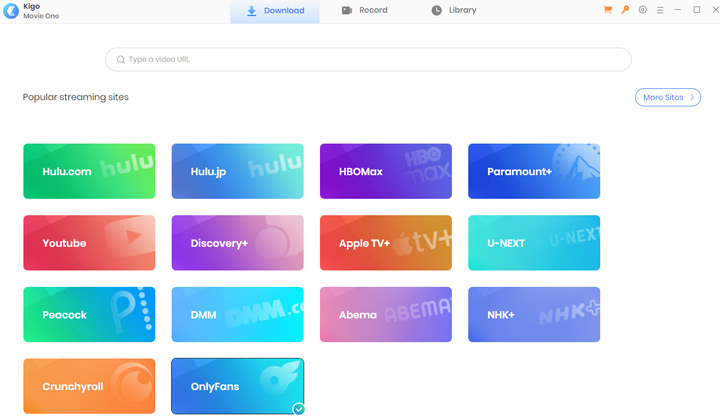The image size is (720, 418).
Task: Open the shopping cart purchase icon
Action: (608, 10)
